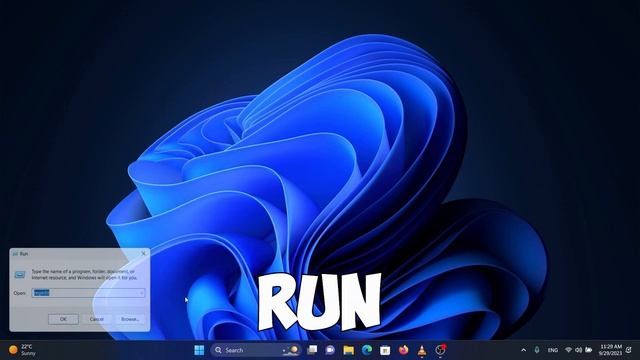Open the clock showing 11:29 AM
This screenshot has height=360, width=640.
pos(610,350)
